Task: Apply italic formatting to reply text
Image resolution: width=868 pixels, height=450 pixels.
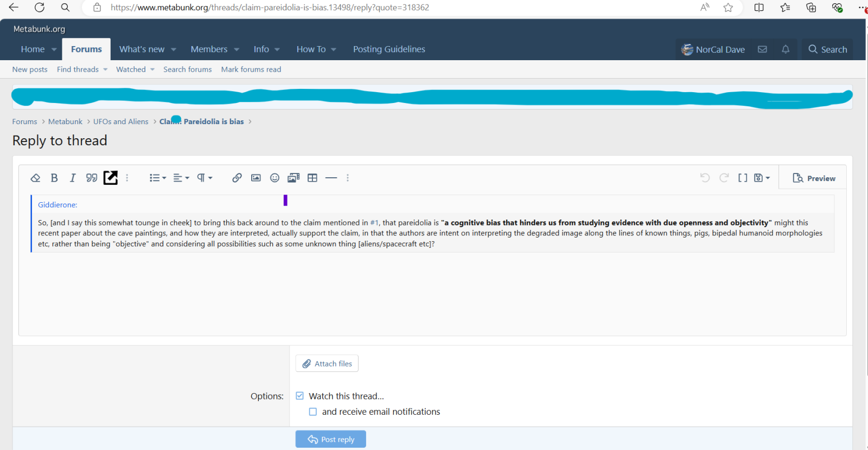Action: (x=73, y=178)
